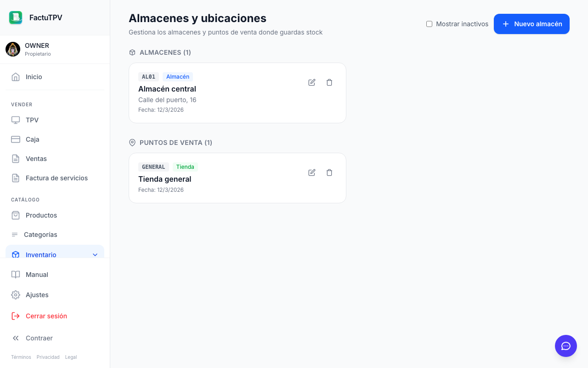Expand the Inventario chevron
The image size is (588, 368).
(95, 255)
